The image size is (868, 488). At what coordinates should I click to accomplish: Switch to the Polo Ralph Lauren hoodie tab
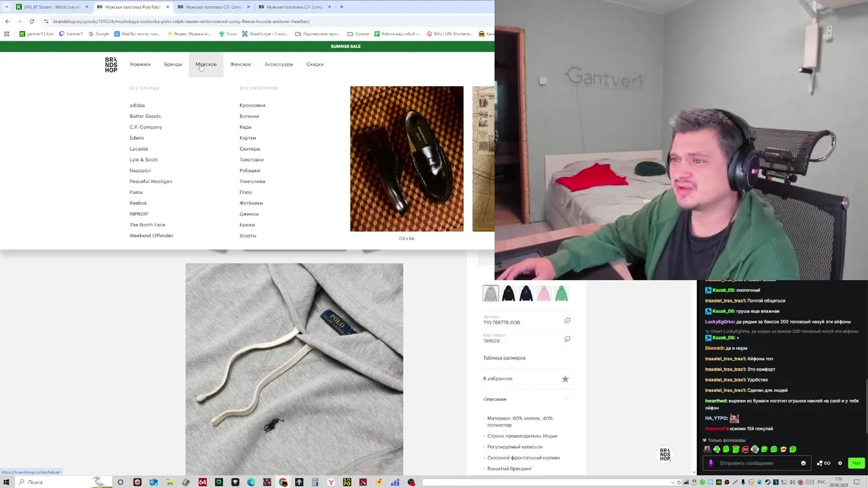tap(132, 7)
